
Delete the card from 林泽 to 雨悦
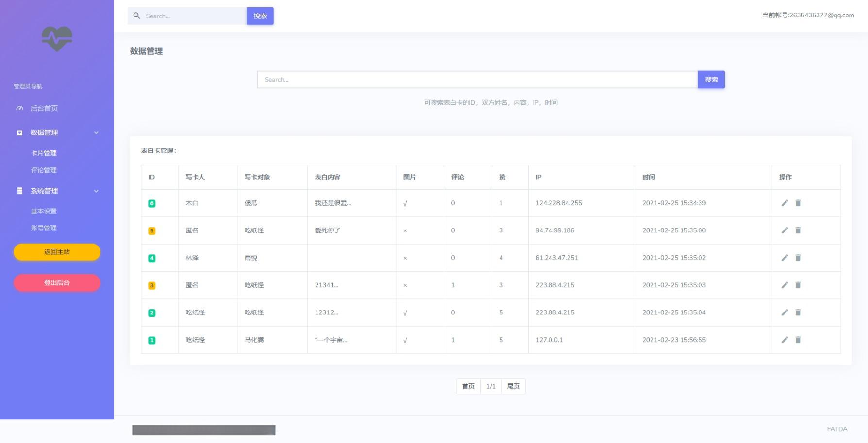[x=798, y=258]
